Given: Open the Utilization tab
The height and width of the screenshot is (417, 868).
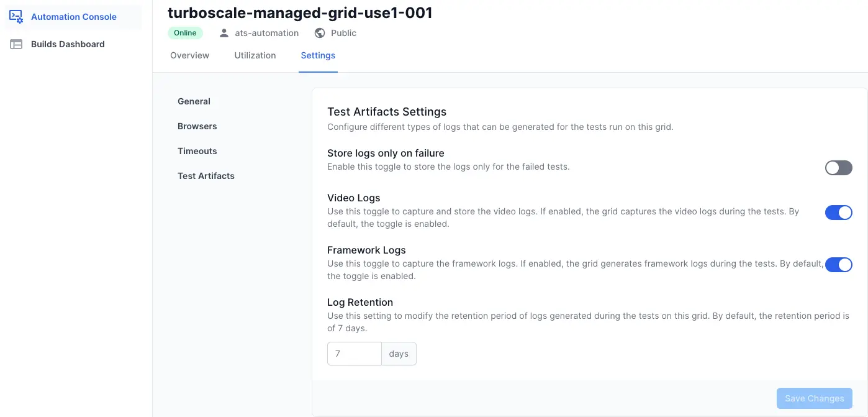Looking at the screenshot, I should [255, 55].
